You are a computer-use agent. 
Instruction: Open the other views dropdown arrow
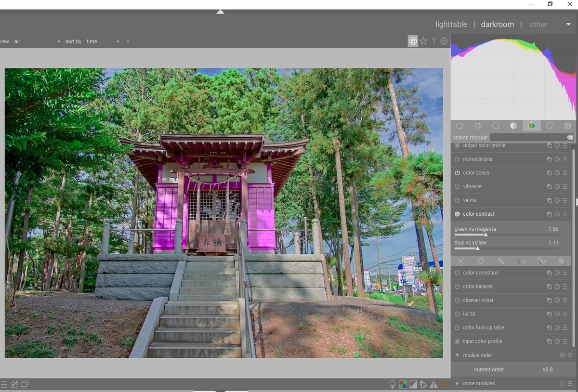click(568, 24)
